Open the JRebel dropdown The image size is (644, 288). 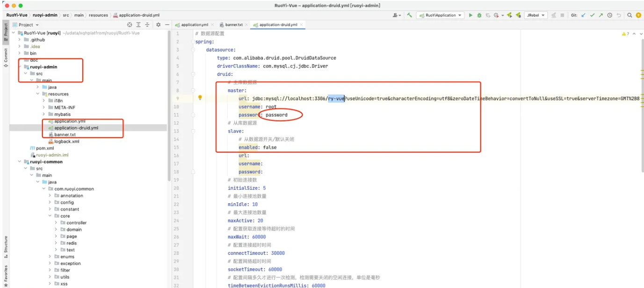pyautogui.click(x=535, y=15)
